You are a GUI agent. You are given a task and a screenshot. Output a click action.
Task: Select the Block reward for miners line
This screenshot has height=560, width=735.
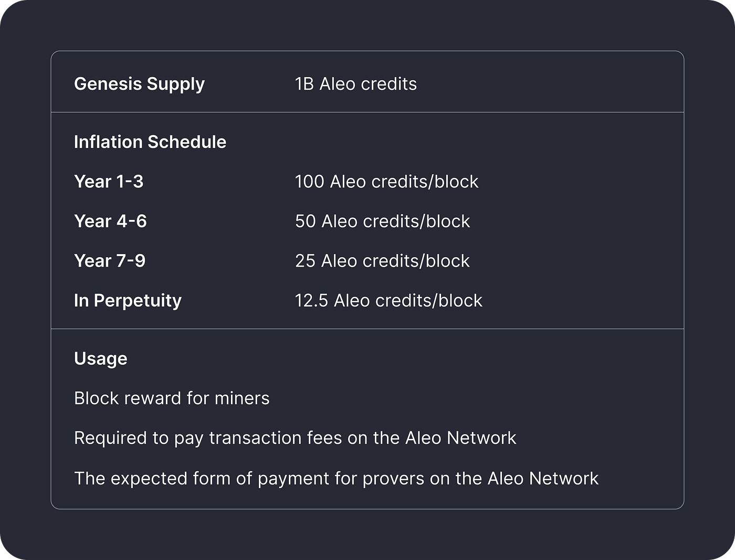(x=172, y=398)
